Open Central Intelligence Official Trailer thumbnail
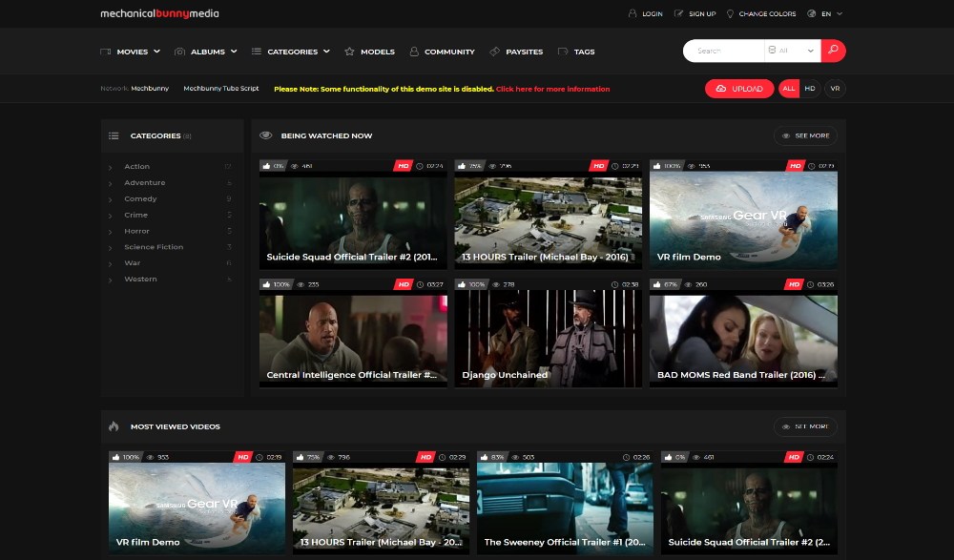The image size is (954, 560). coord(353,339)
